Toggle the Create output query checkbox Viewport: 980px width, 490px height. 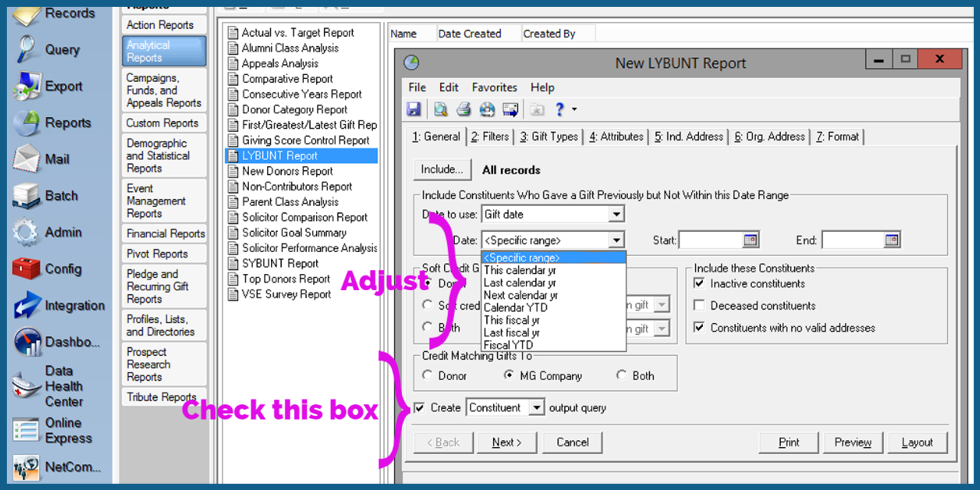tap(419, 408)
